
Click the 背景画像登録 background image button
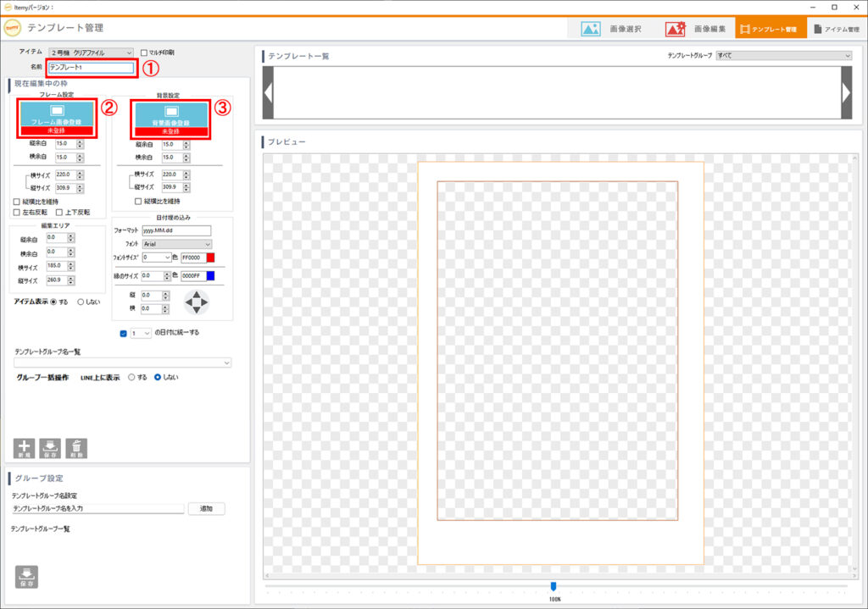point(170,114)
